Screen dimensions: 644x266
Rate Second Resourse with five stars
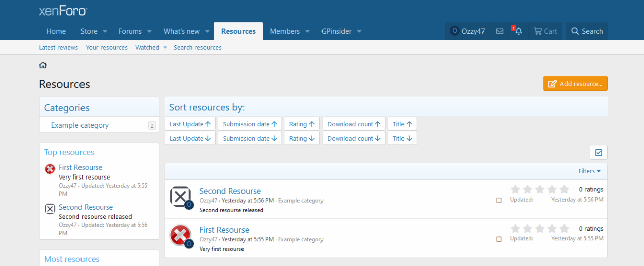[564, 190]
